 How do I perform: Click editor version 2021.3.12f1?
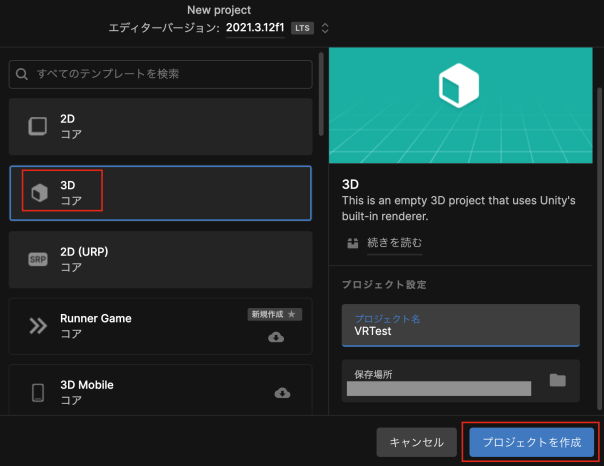[255, 28]
